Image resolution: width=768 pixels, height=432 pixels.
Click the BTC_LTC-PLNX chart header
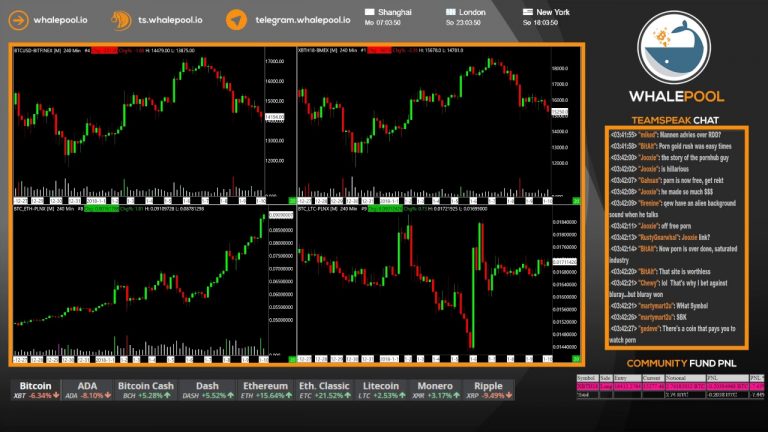[392, 209]
